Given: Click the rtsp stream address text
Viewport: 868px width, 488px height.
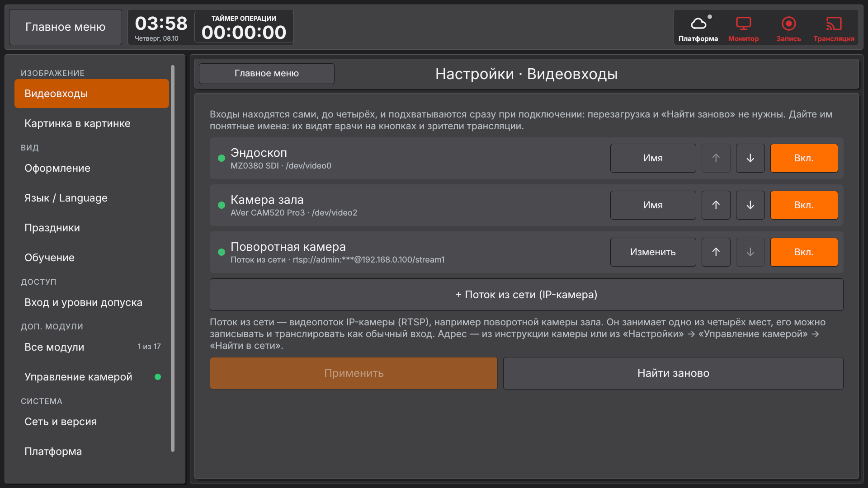Looking at the screenshot, I should click(x=368, y=260).
